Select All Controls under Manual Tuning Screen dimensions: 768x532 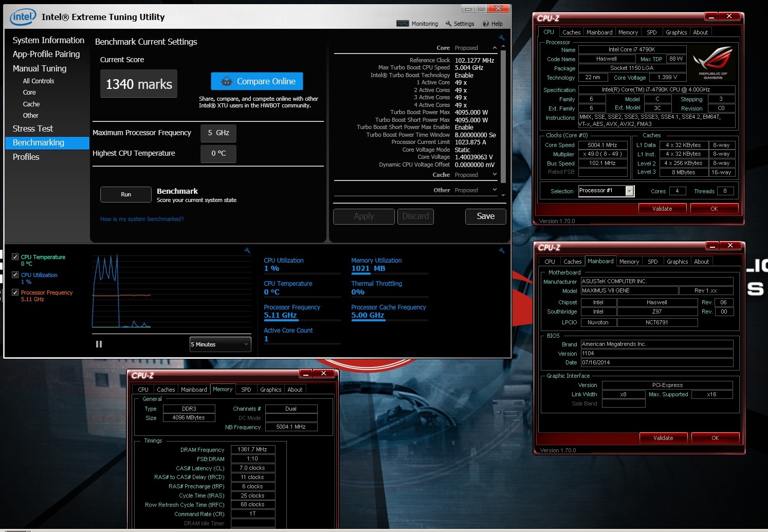point(39,81)
